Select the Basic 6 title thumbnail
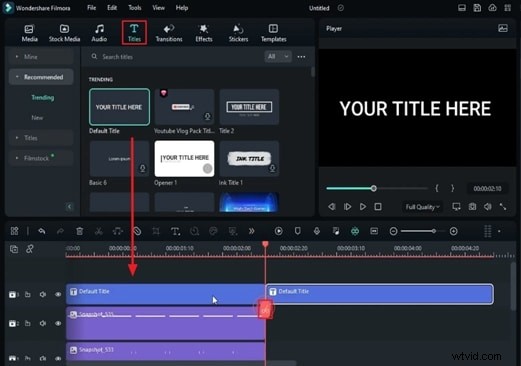This screenshot has height=366, width=521. (119, 159)
